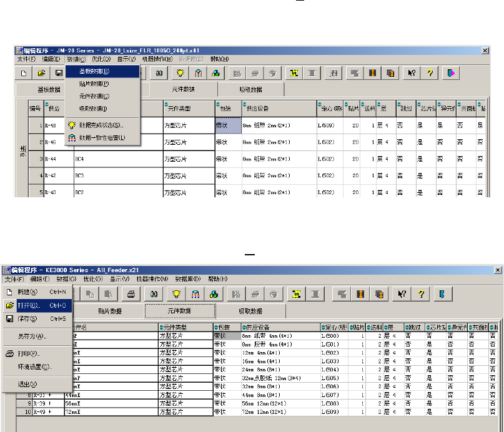
Task: Click the lightbulb icon of 数据完成状态 menu entry
Action: click(72, 125)
